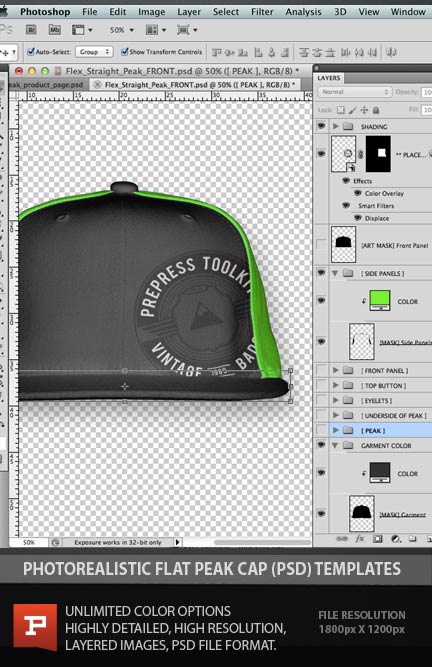
Task: Click the Align Bottom Edges icon
Action: (x=243, y=52)
